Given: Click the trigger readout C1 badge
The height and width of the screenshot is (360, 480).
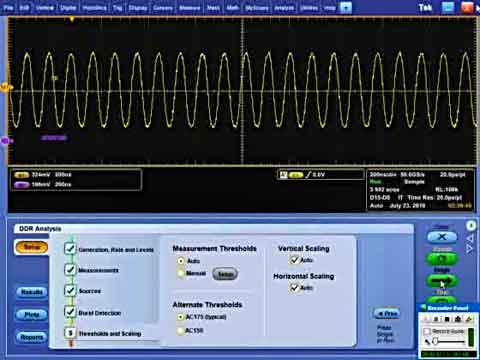Looking at the screenshot, I should (x=295, y=175).
